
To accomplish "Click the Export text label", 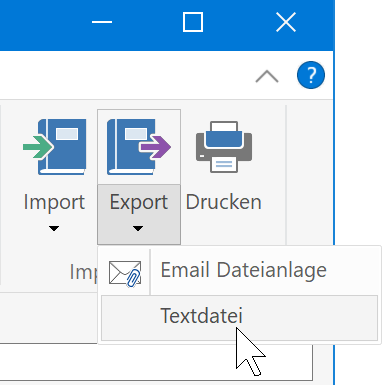I will (x=139, y=202).
